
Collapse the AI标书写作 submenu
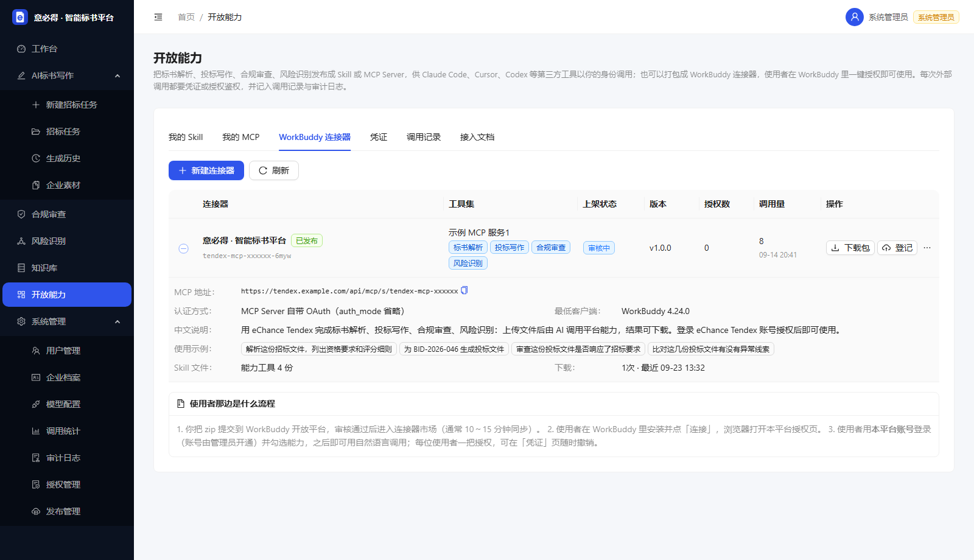point(67,75)
